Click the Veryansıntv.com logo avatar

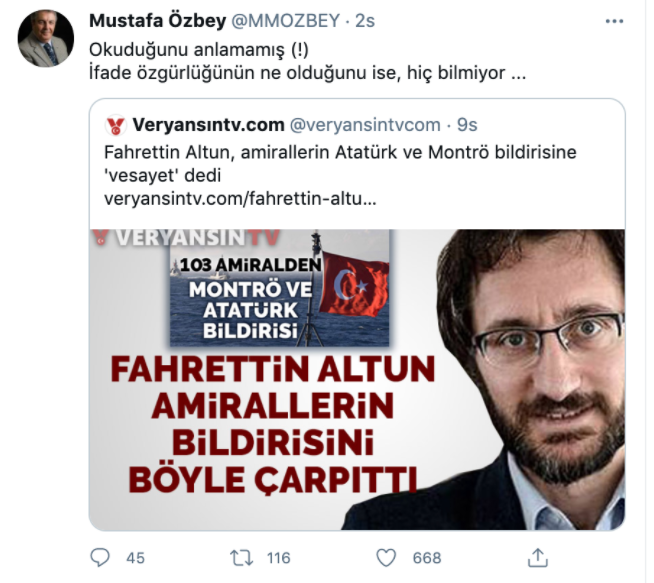pyautogui.click(x=116, y=125)
